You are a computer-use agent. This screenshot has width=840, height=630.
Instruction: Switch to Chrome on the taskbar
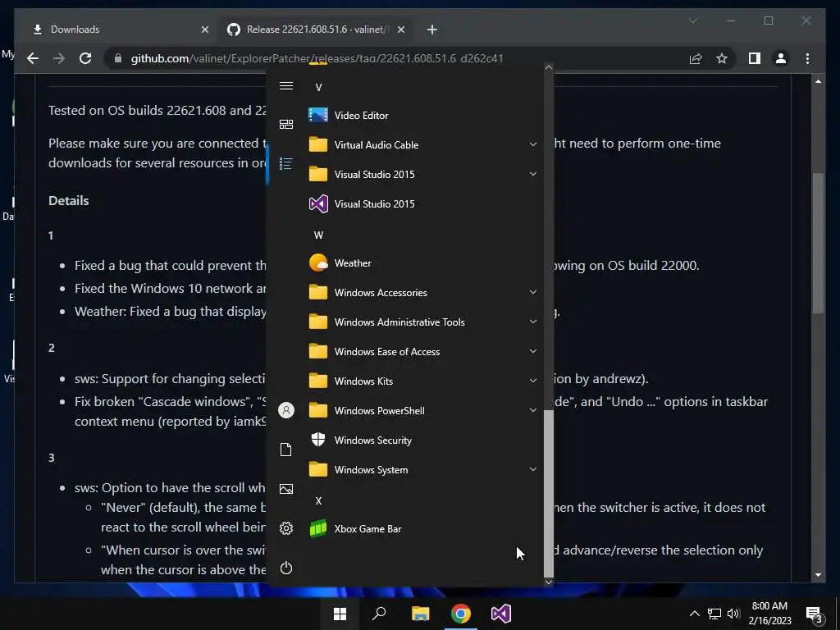point(461,614)
